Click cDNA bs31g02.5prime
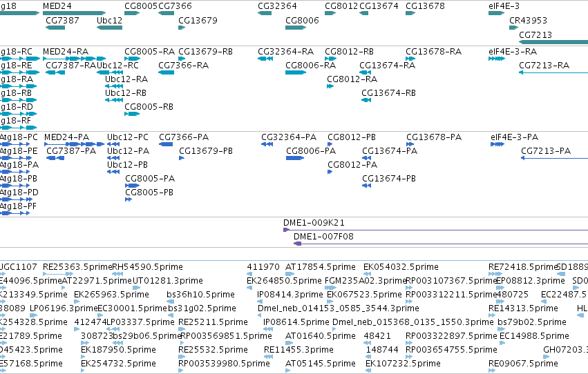The height and width of the screenshot is (374, 588). 171,315
